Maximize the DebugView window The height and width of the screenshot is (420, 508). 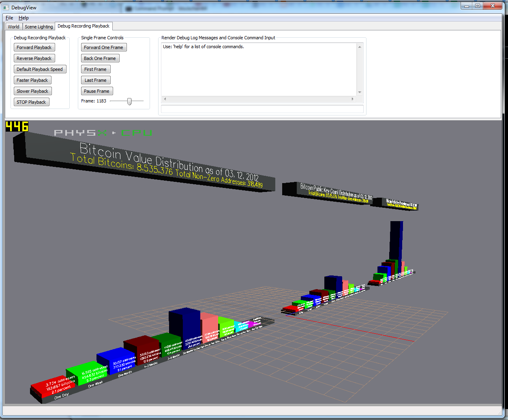coord(478,6)
